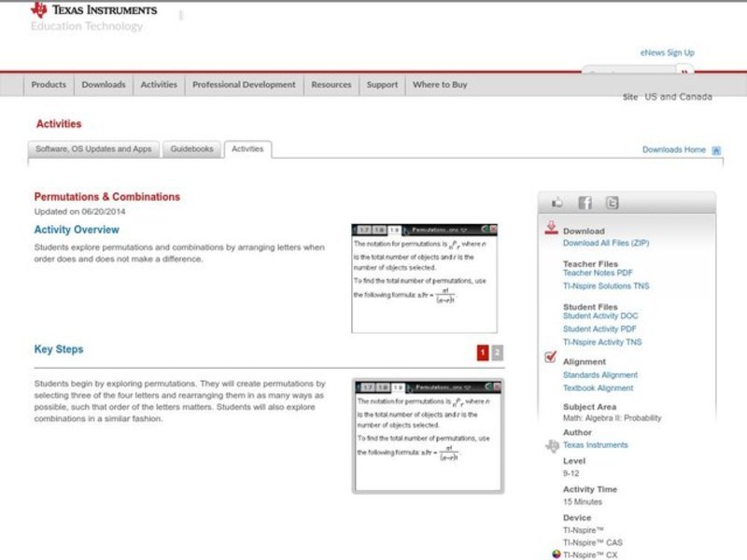Screen dimensions: 747x560
Task: Open the Student Activity PDF
Action: click(x=599, y=329)
